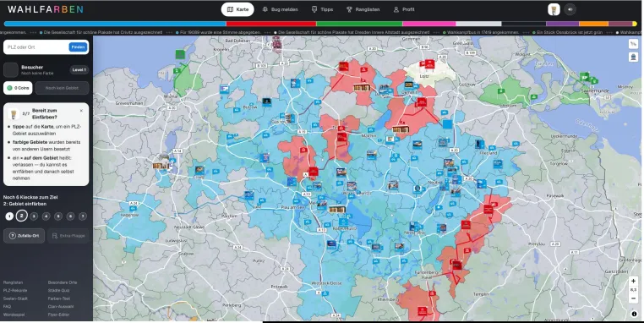Viewport: 644px width, 323px height.
Task: Click the percent icon map control
Action: click(x=633, y=44)
